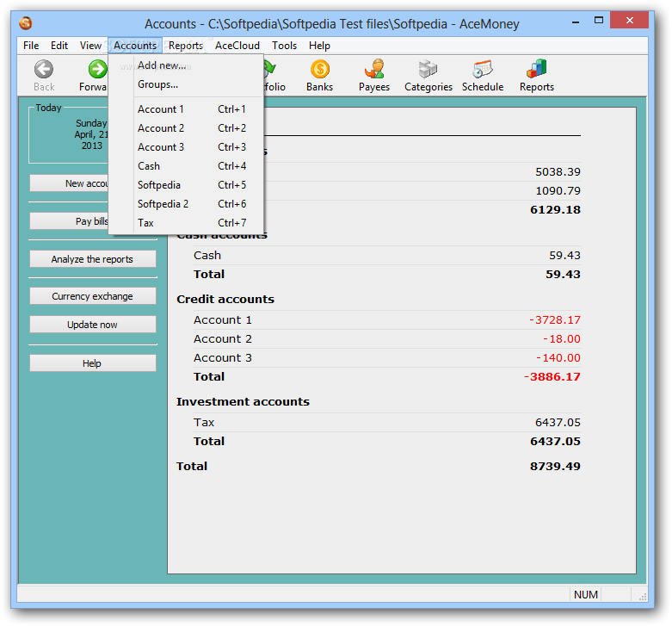Click the Currency exchange button

[x=93, y=296]
